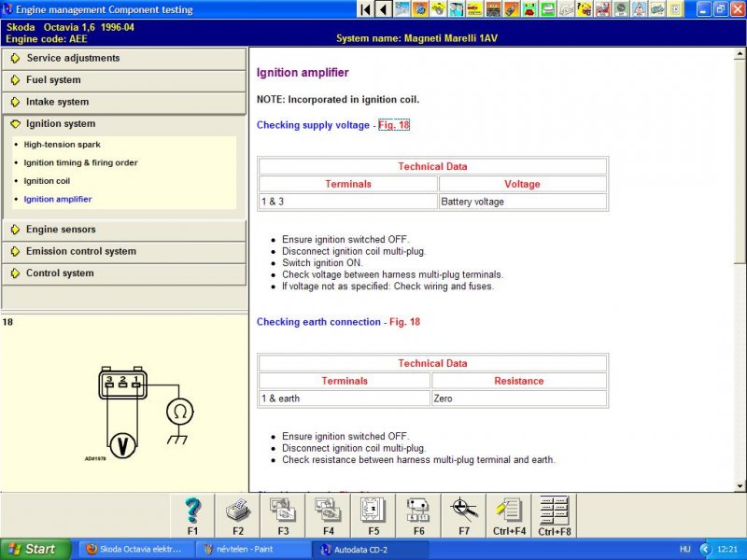The width and height of the screenshot is (747, 560).
Task: Open the F6 wiring pin icon
Action: pos(418,516)
